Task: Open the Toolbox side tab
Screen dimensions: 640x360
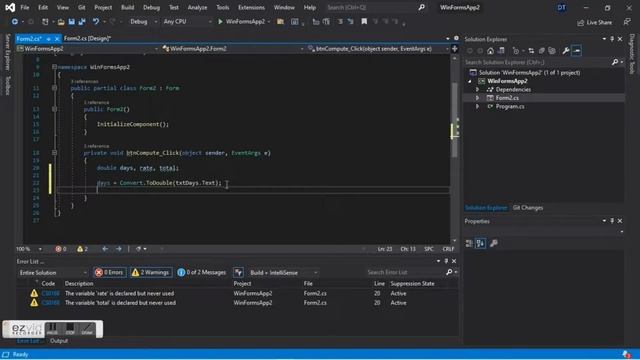Action: [x=8, y=85]
